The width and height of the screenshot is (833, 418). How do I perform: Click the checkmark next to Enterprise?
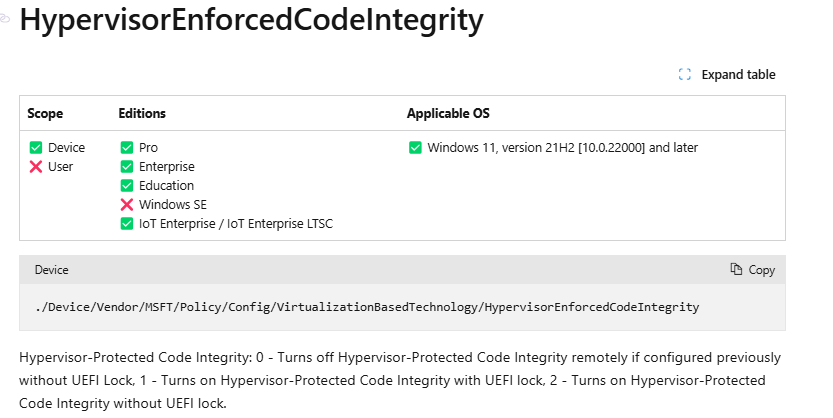click(126, 167)
